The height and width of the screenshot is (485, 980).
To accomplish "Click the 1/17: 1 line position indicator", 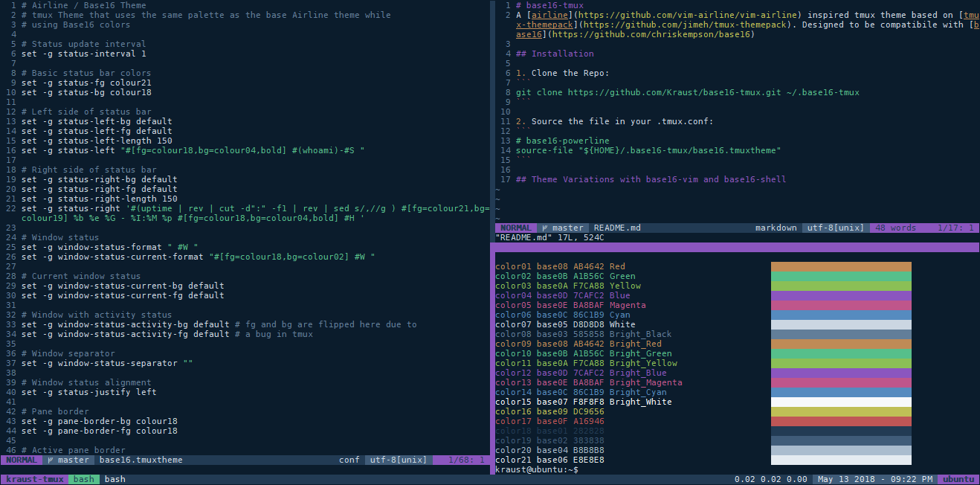I will 956,228.
